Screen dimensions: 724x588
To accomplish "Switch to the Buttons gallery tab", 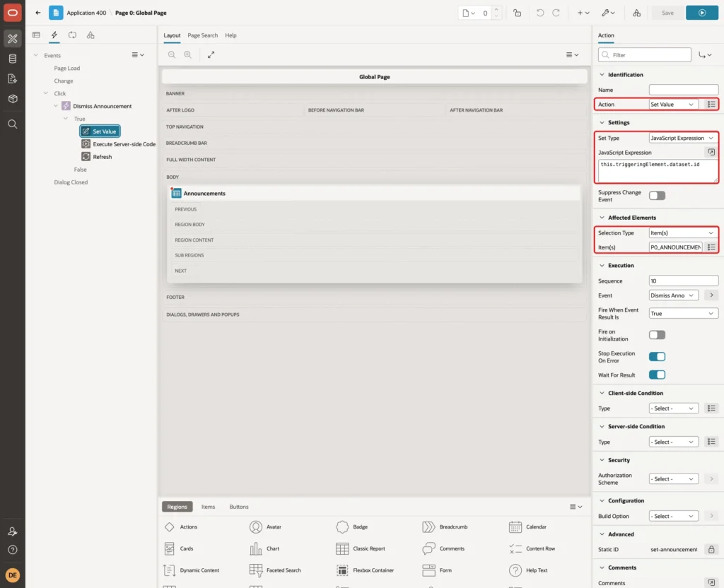I will pos(239,507).
